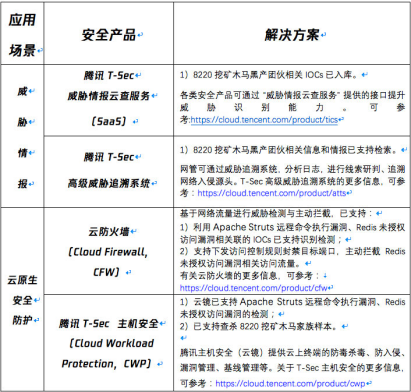
Task: Select the '威胁情报云查服务' product text
Action: [x=109, y=96]
